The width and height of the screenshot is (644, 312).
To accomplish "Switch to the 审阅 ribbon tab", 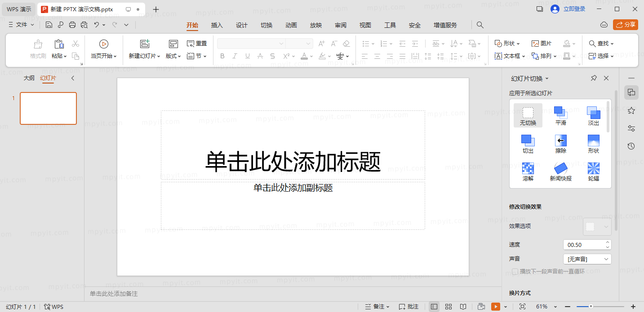I will pos(341,25).
